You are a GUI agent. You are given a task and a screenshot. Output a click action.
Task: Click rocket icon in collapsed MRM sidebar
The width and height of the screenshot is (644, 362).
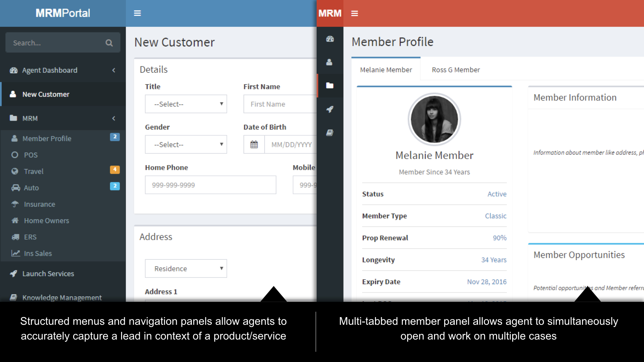pos(330,109)
